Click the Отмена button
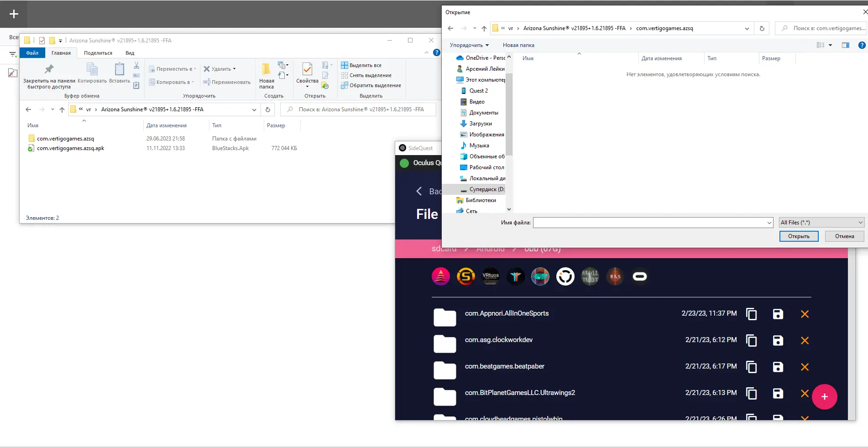868x447 pixels. click(x=845, y=236)
